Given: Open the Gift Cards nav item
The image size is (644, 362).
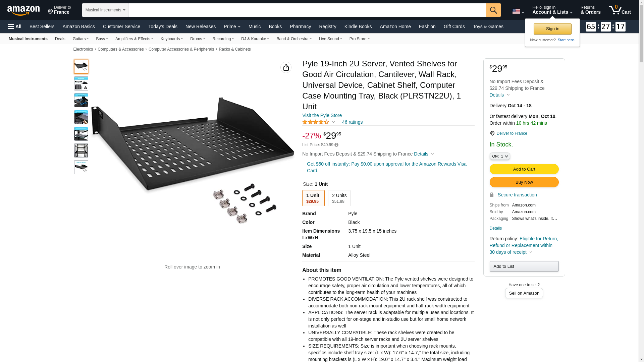Looking at the screenshot, I should 454,26.
